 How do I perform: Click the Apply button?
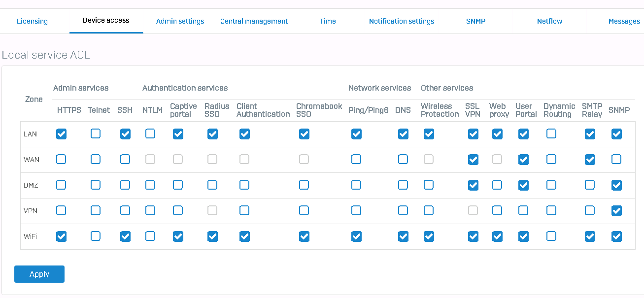click(x=39, y=274)
